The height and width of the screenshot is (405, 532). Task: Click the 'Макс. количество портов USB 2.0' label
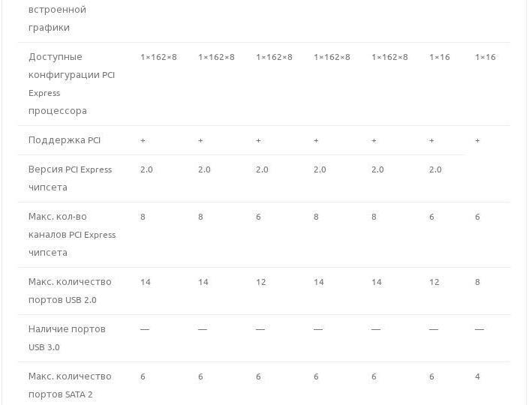[70, 291]
